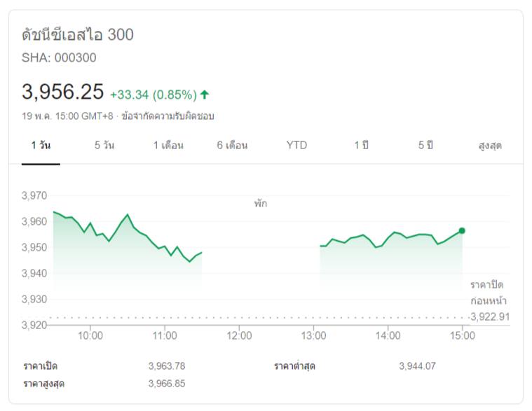Image resolution: width=532 pixels, height=411 pixels.
Task: Click the พัก break label in chart
Action: pos(261,204)
